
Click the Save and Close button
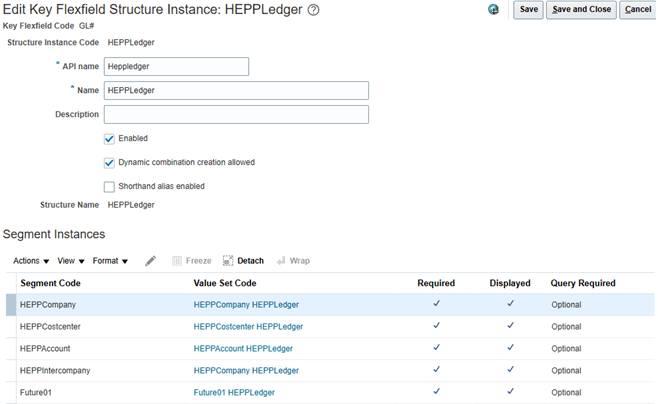tap(581, 10)
